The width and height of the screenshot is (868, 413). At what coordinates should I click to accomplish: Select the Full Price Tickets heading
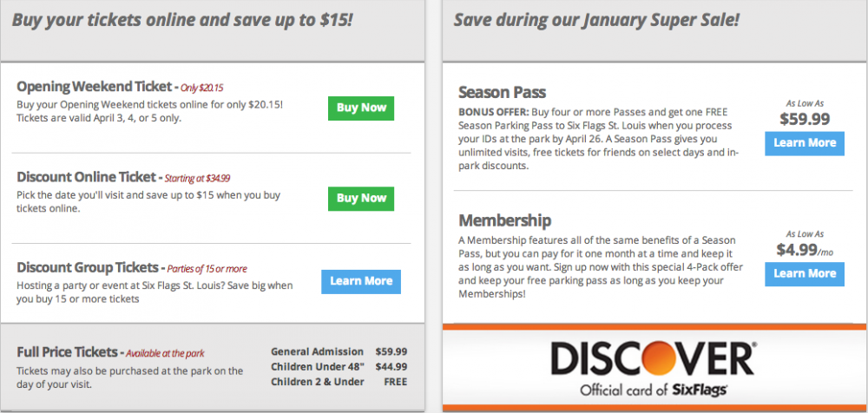(x=67, y=352)
